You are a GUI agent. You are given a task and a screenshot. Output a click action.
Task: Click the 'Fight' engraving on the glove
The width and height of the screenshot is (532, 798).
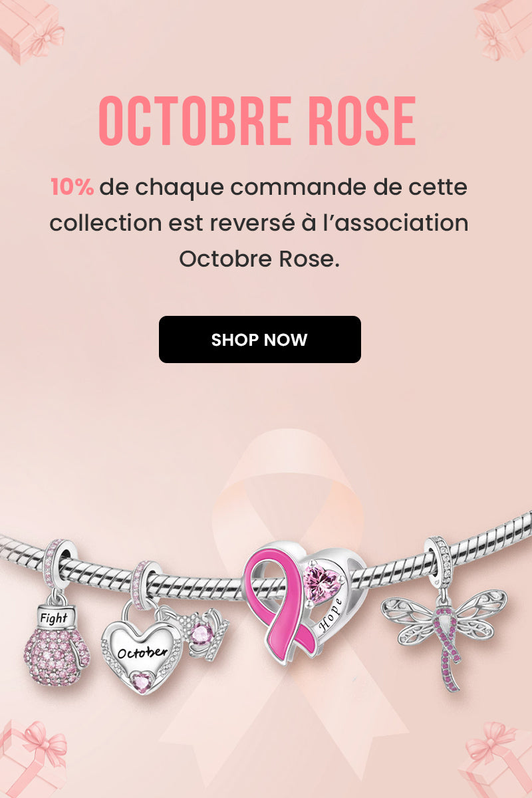[54, 618]
